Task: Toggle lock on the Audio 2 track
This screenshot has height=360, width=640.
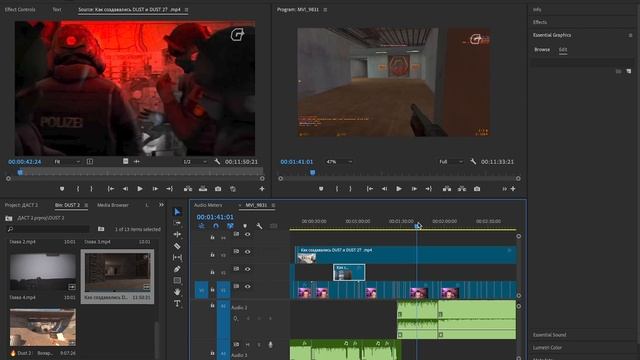Action: (x=212, y=305)
